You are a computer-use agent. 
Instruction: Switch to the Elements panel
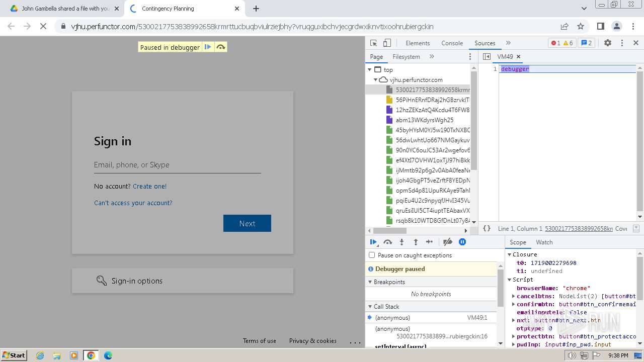(x=418, y=43)
